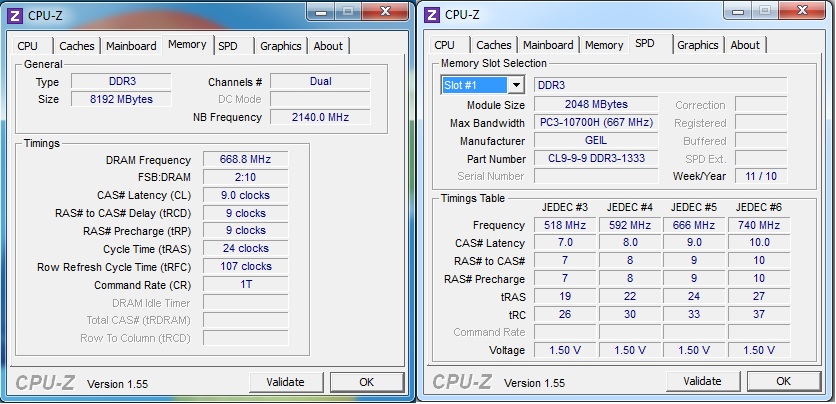This screenshot has height=404, width=836.
Task: Select Memory tab in left CPU-Z window
Action: (187, 44)
